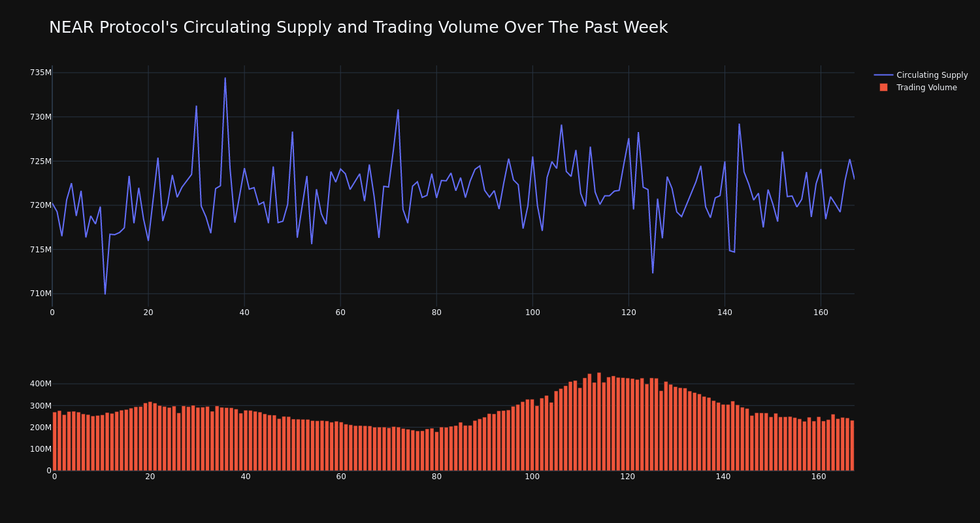Click x-axis tick 160 under supply chart
980x523 pixels.
pos(821,312)
